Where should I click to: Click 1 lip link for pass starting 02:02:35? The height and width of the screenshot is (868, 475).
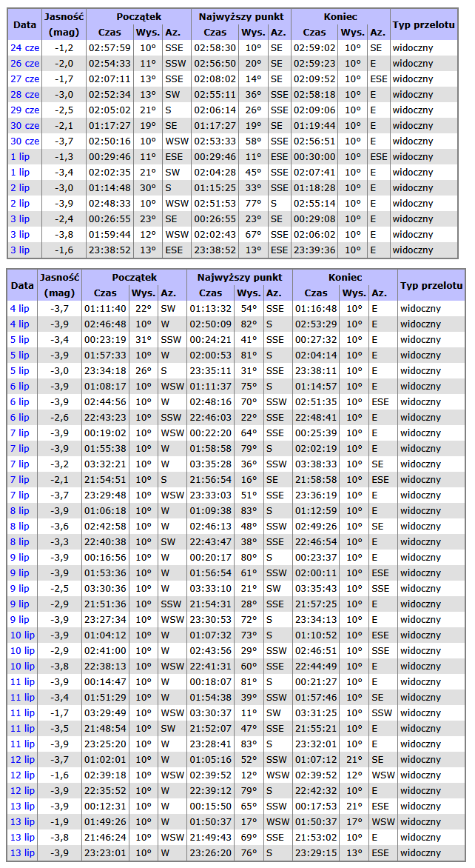[x=20, y=172]
